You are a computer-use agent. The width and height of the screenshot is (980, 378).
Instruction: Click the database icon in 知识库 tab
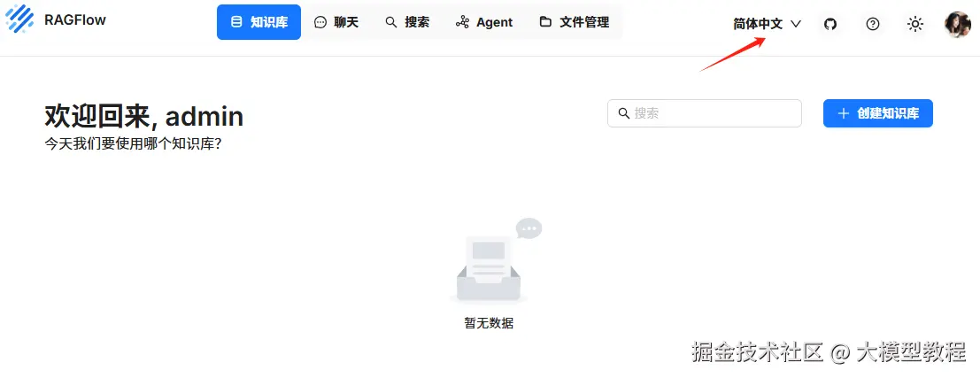[x=236, y=22]
